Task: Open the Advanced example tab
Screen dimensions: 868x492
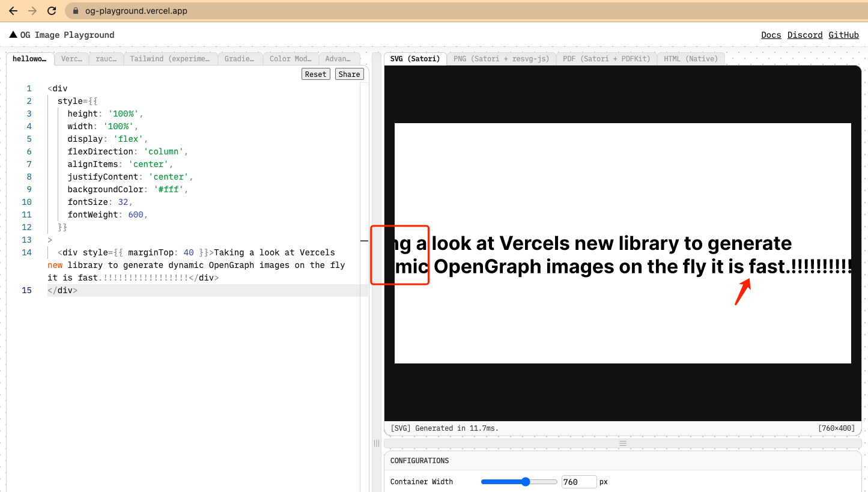Action: point(339,58)
